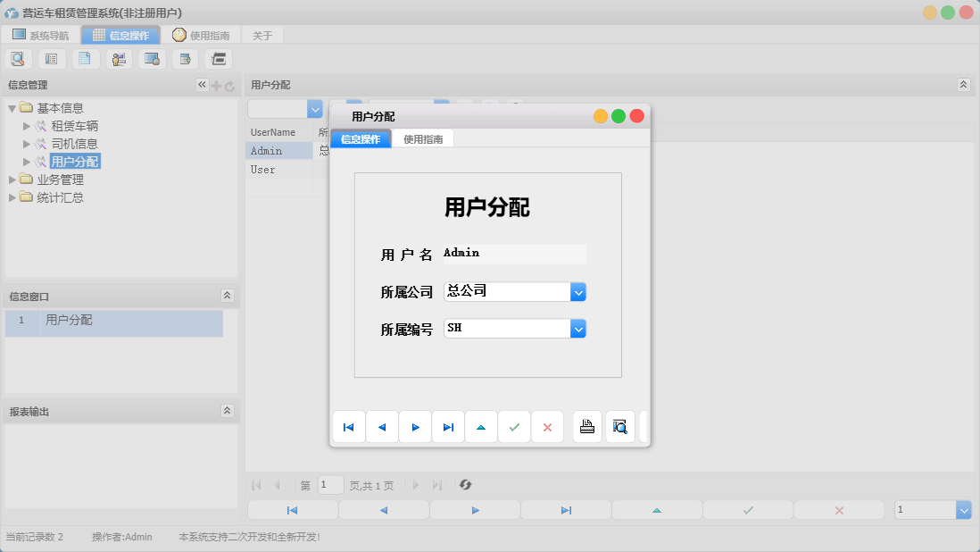Click the refresh icon in the grid pager
The width and height of the screenshot is (980, 552).
pos(465,485)
